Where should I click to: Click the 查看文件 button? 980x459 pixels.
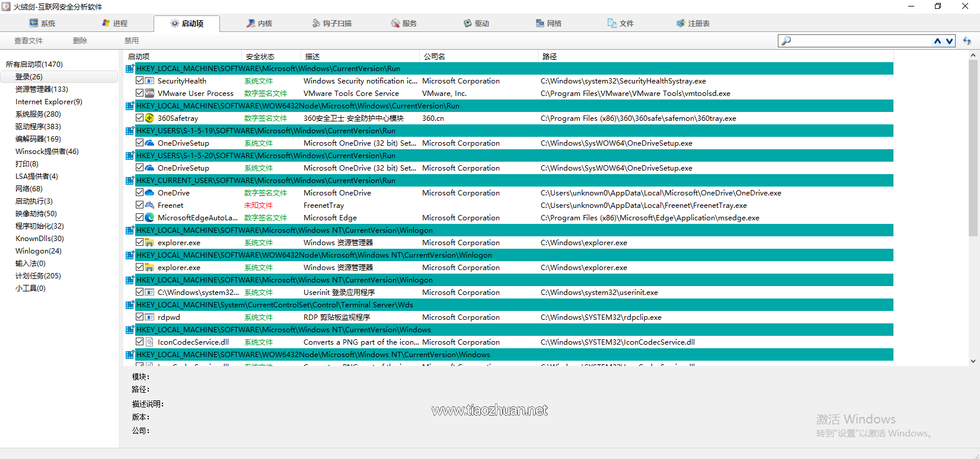click(x=28, y=41)
